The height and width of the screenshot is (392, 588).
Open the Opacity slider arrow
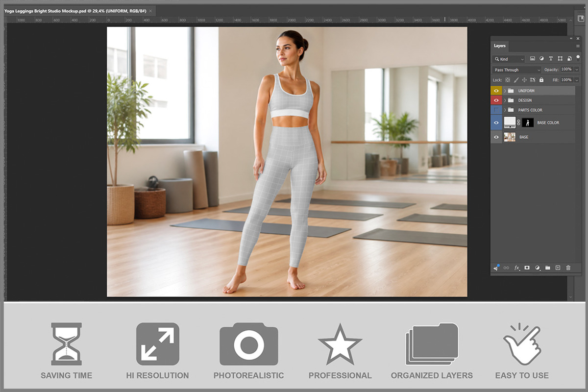point(577,70)
